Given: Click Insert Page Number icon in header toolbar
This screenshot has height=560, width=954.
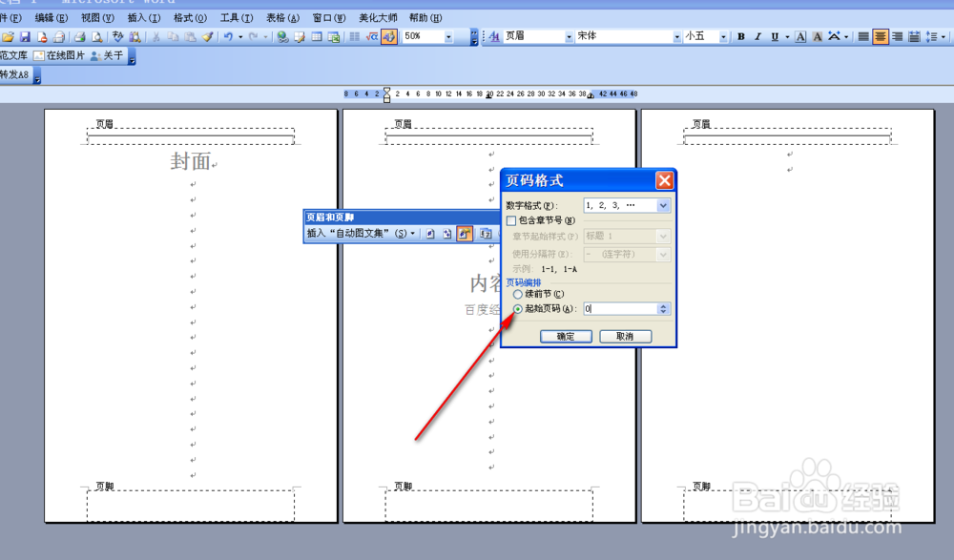Looking at the screenshot, I should [x=430, y=234].
